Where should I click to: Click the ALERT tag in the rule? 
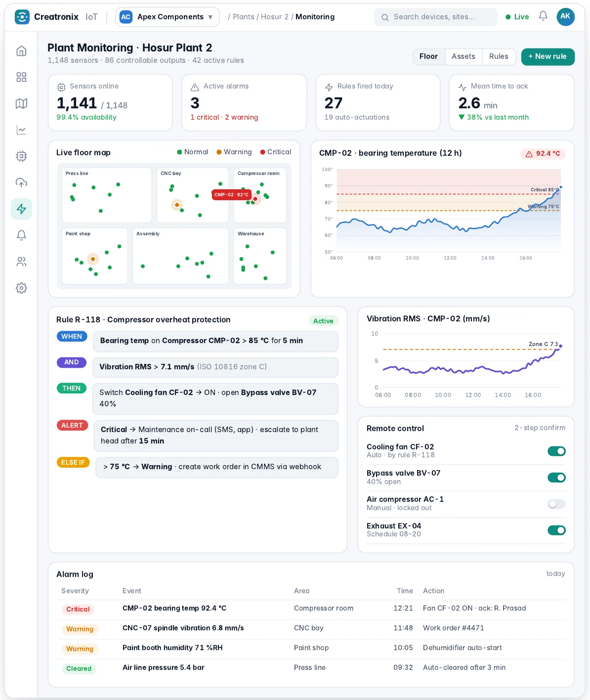click(72, 425)
